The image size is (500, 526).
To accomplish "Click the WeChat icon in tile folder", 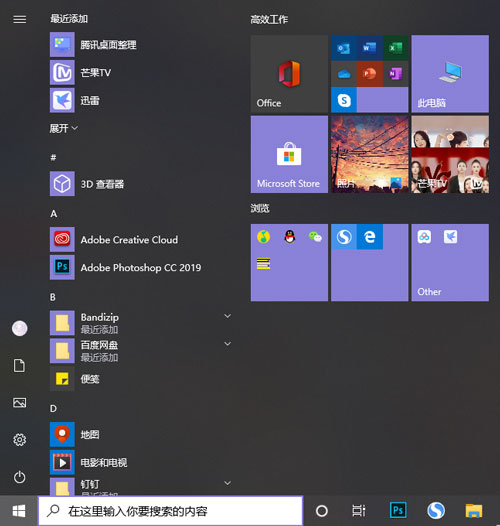I will (315, 237).
